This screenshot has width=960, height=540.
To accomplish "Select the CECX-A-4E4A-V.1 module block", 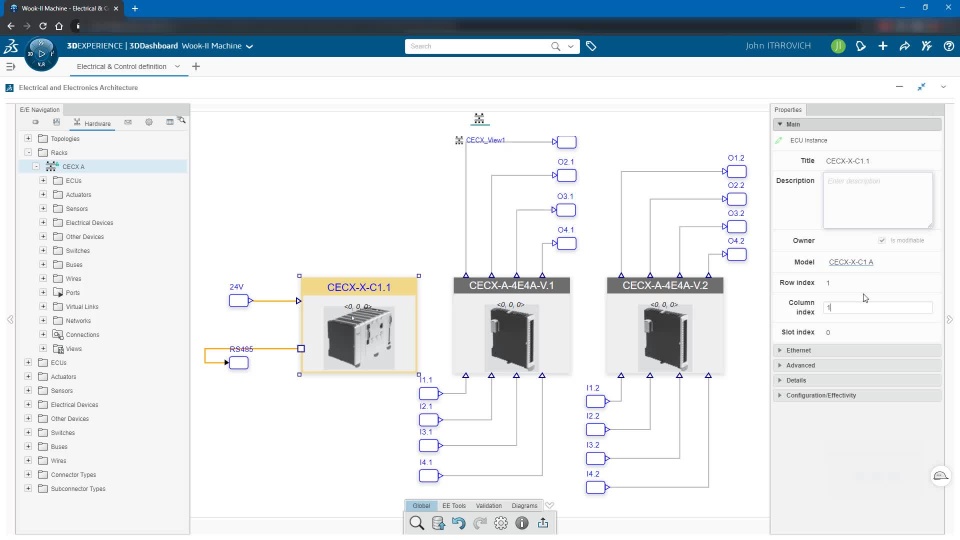I will (512, 326).
